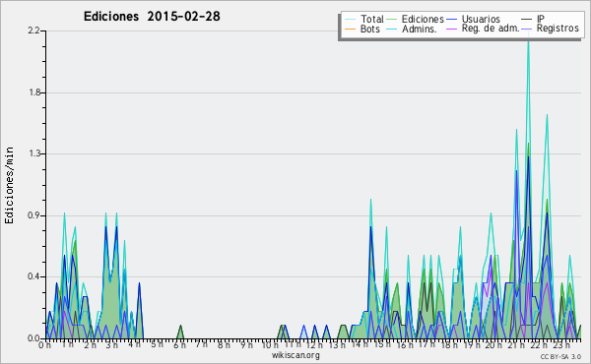Click the highest Total peak near 21 h
The height and width of the screenshot is (364, 591).
click(528, 33)
